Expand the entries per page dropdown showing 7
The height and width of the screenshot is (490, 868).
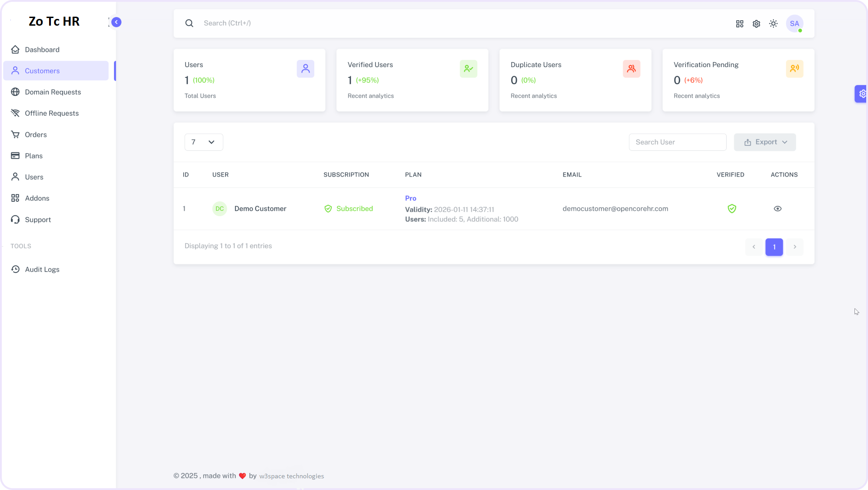(203, 142)
